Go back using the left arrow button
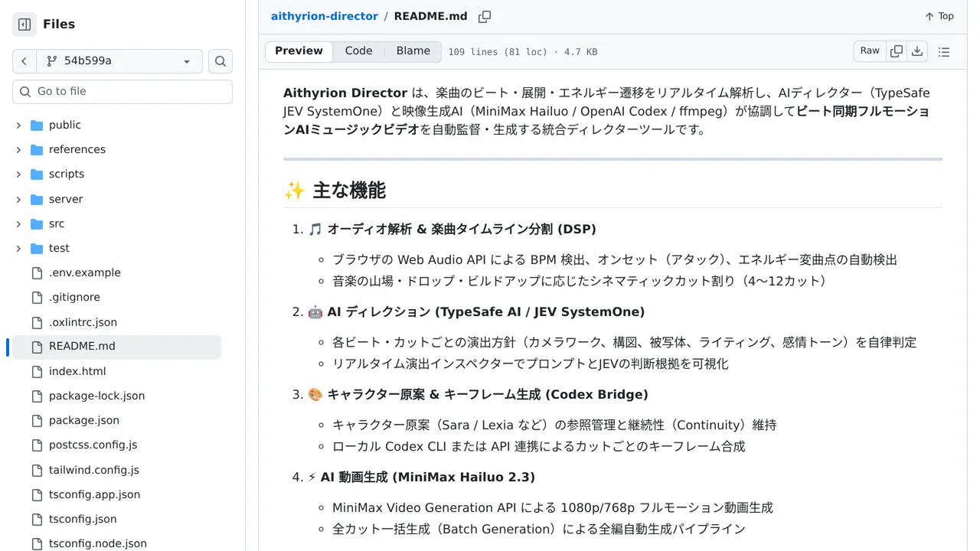 (x=24, y=61)
